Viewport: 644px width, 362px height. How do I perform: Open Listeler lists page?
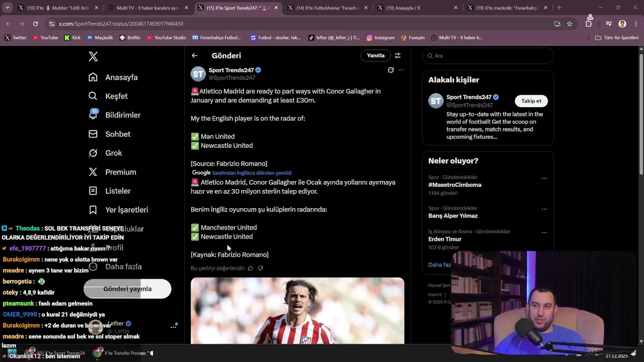click(x=110, y=191)
